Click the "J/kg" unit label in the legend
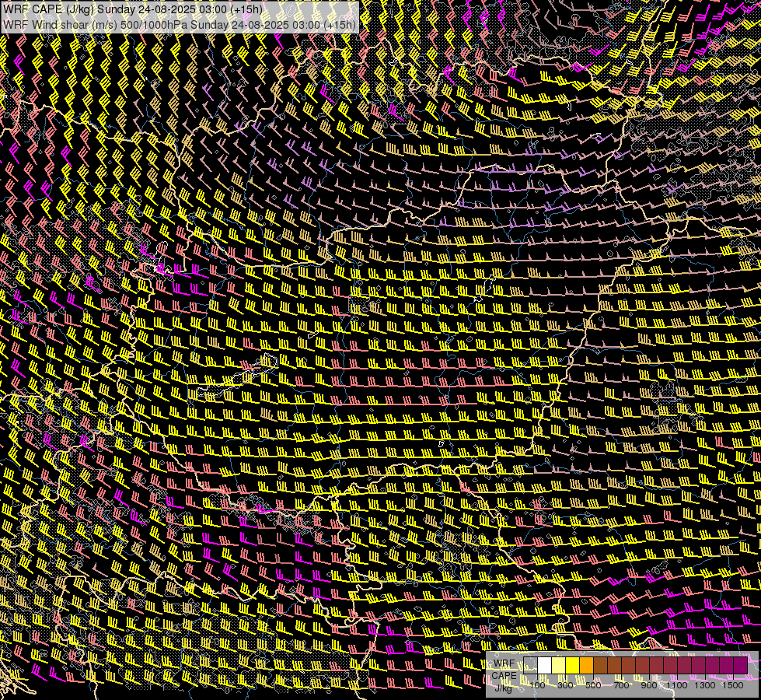This screenshot has height=700, width=761. click(x=503, y=688)
